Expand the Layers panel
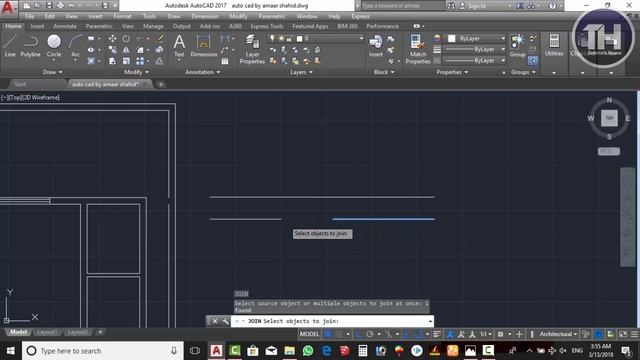This screenshot has height=360, width=640. coord(301,72)
